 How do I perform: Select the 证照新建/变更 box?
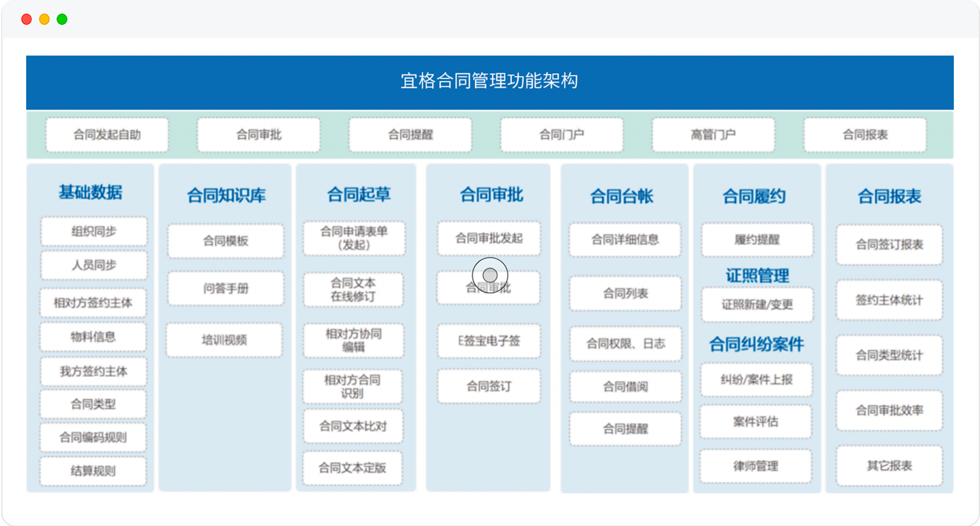(x=757, y=305)
